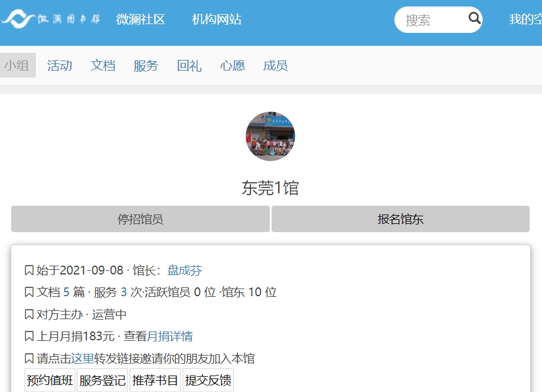The image size is (542, 392).
Task: Select the 成员 tab
Action: click(x=275, y=66)
